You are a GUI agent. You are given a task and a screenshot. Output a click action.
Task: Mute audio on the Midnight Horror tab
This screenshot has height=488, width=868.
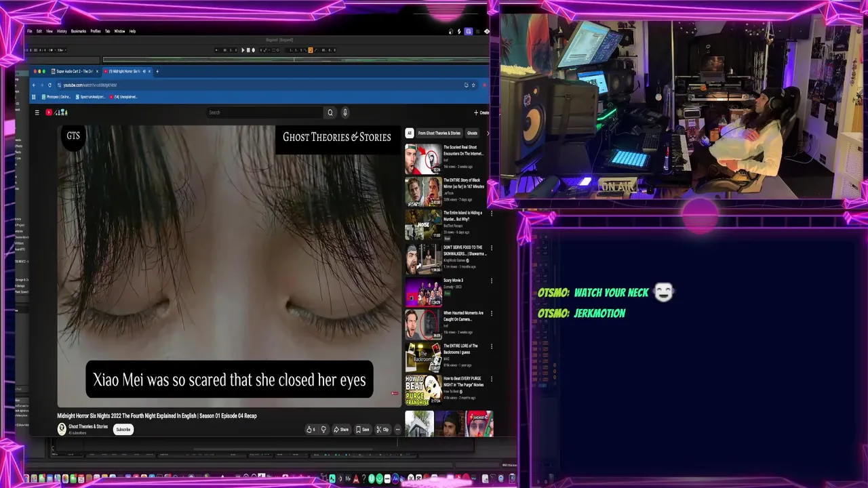tap(144, 71)
